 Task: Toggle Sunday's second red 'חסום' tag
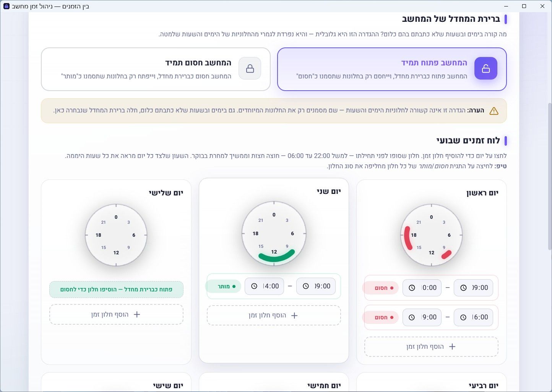pos(381,317)
